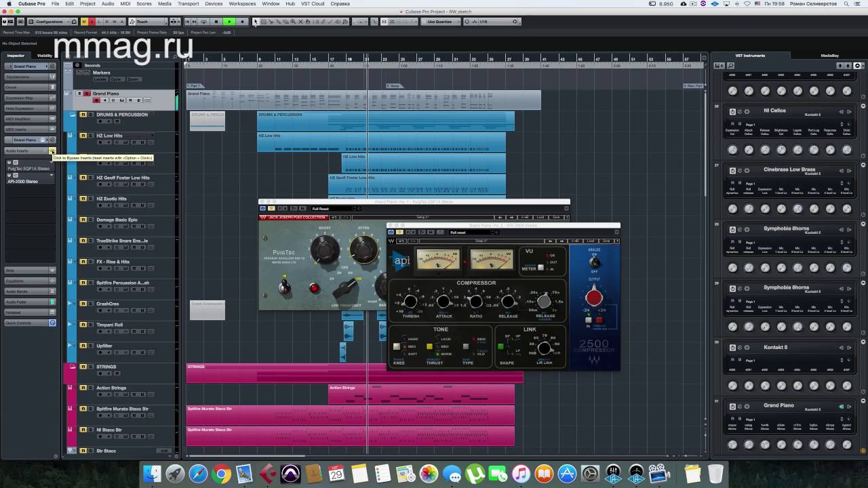Open Safari from the Dock

[x=198, y=474]
